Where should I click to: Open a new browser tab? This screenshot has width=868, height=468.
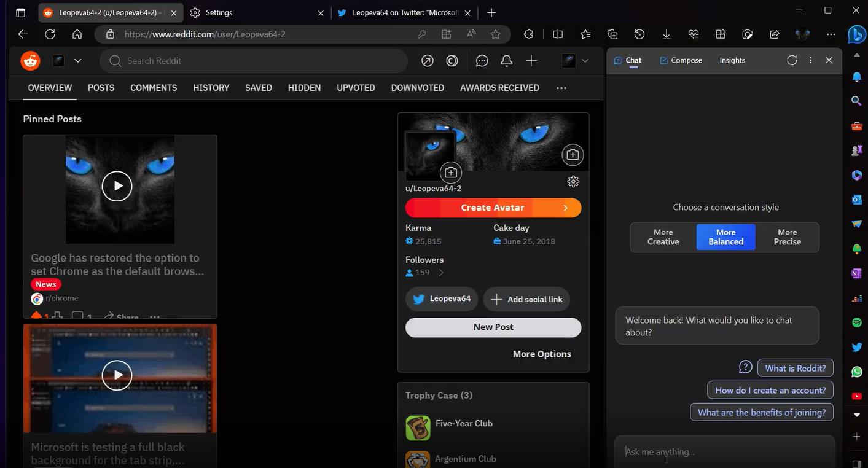(491, 12)
